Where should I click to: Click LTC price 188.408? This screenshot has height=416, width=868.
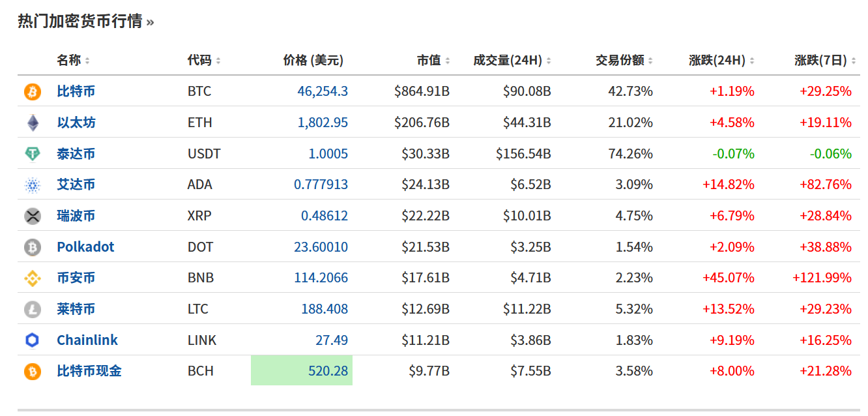point(325,309)
